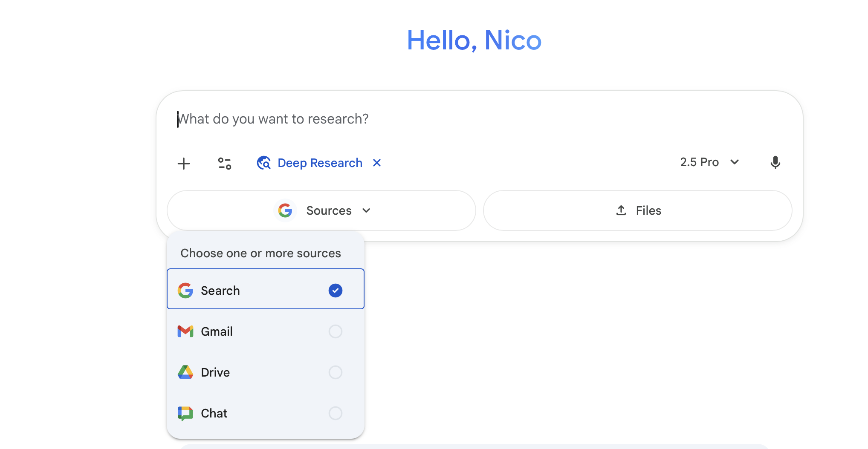Remove Deep Research with the X icon
Screen dimensions: 868x449
377,163
